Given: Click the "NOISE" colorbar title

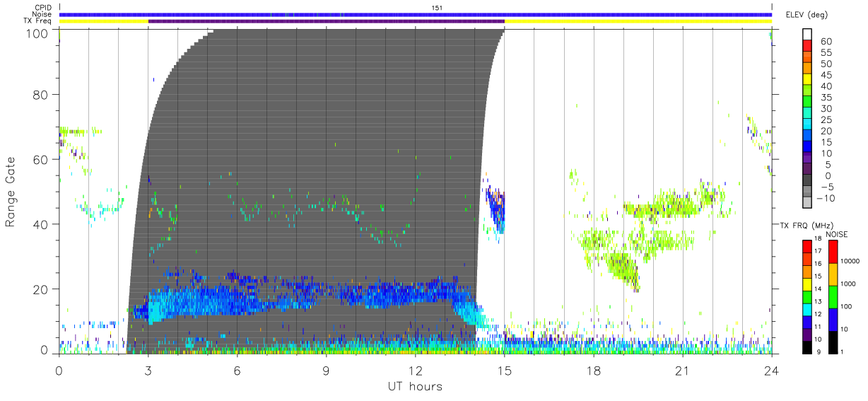Looking at the screenshot, I should pyautogui.click(x=836, y=234).
